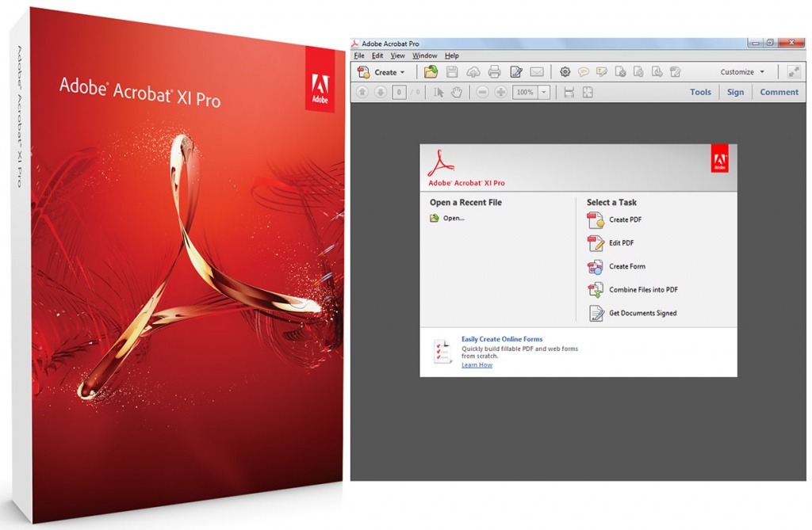Screen dimensions: 812x530
Task: Show the Comment pane
Action: [x=779, y=92]
